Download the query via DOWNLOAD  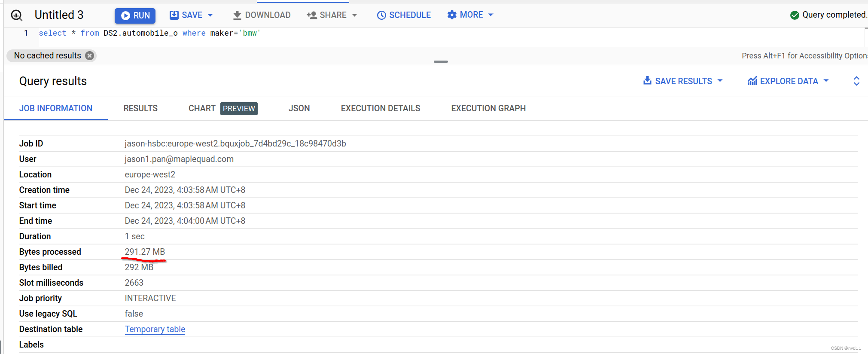[262, 15]
